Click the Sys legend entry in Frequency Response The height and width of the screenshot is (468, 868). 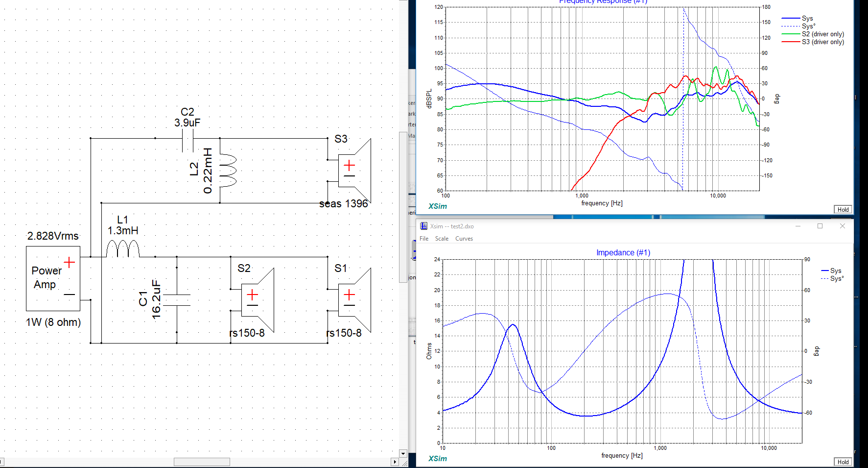pos(798,18)
